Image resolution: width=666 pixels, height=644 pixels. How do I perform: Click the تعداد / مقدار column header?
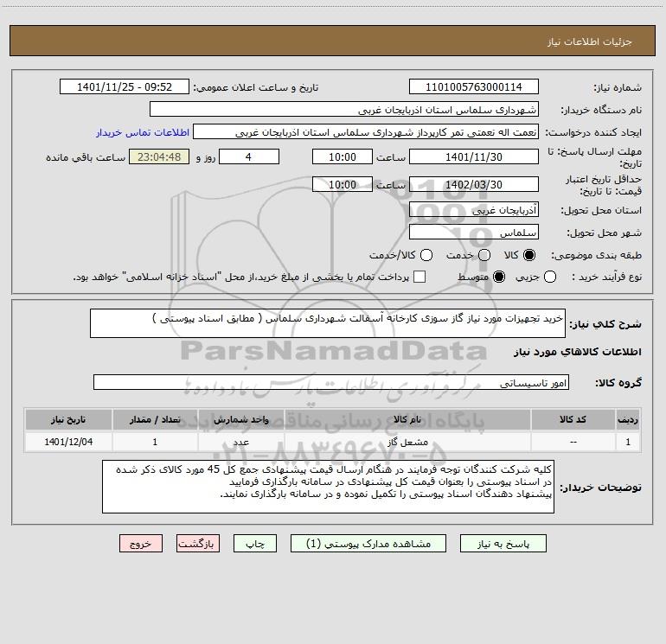tap(155, 419)
